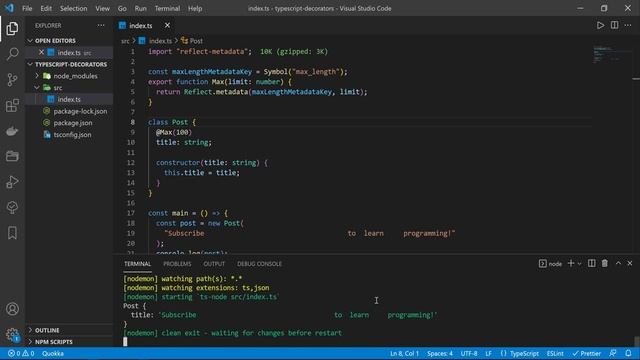Viewport: 640px width, 360px height.
Task: Open the View menu
Action: click(x=102, y=8)
